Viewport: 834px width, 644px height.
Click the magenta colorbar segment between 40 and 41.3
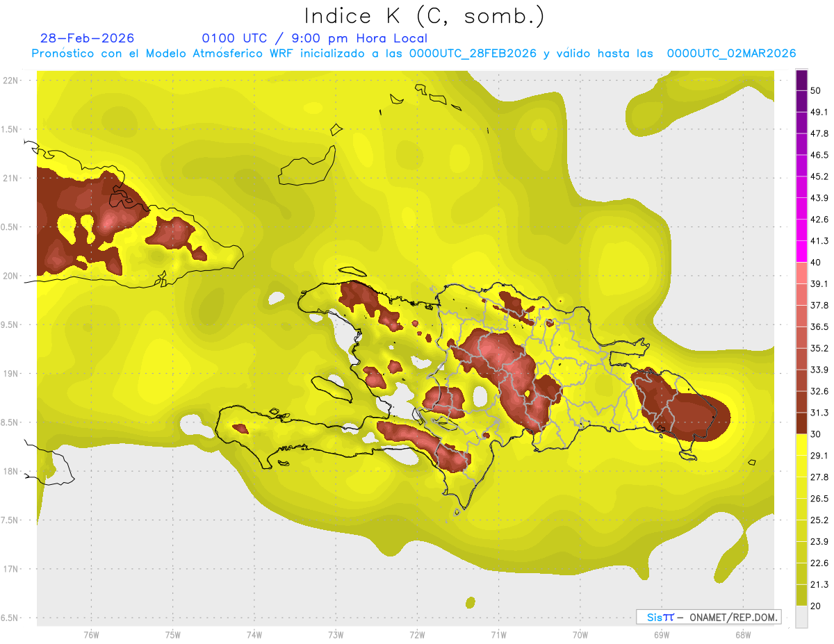[802, 251]
